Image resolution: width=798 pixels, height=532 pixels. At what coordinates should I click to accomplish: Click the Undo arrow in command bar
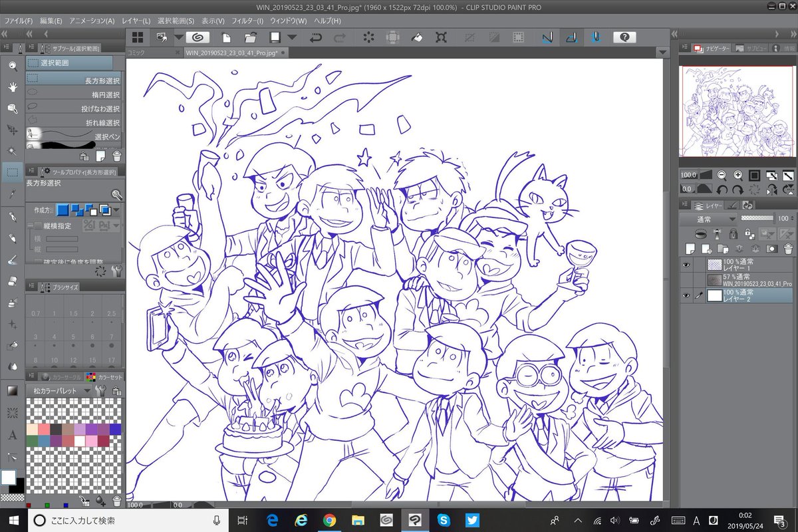[x=316, y=38]
